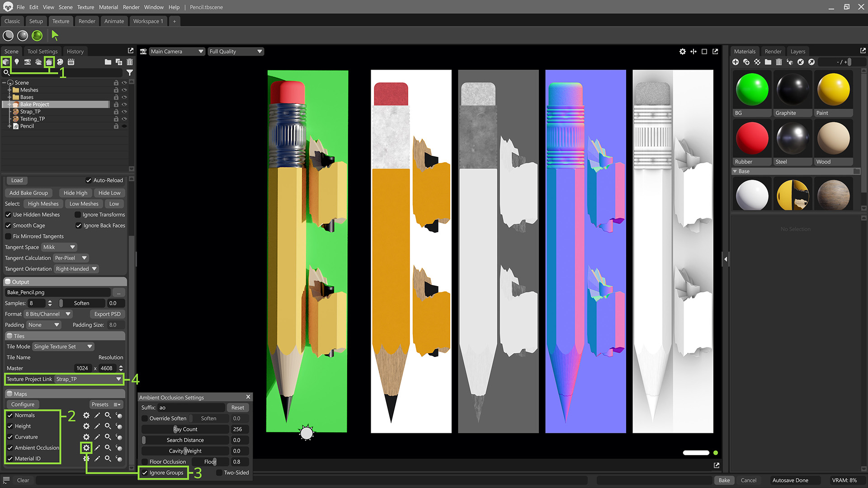Click the search icon next to Curvature map
This screenshot has width=868, height=488.
[x=108, y=437]
